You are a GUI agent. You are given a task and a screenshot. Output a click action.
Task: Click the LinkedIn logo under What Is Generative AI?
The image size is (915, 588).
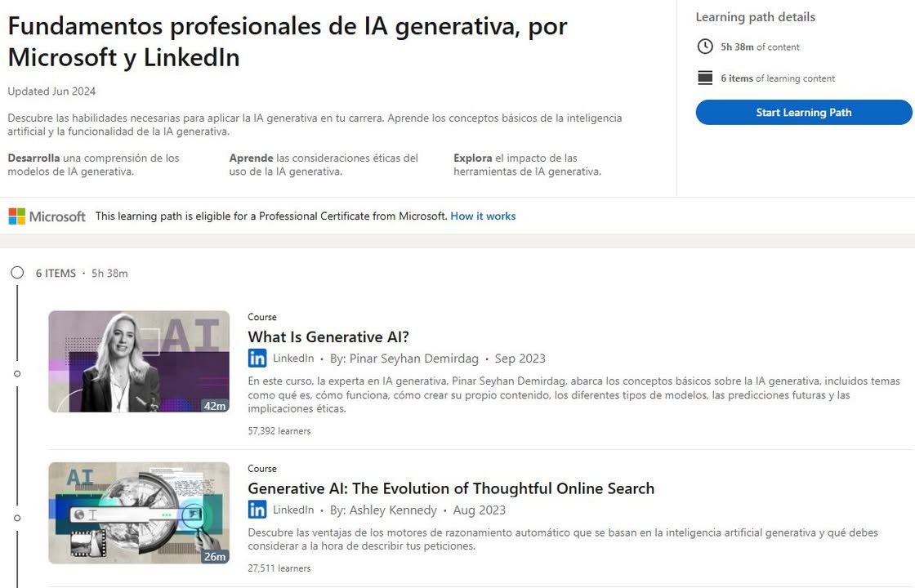pyautogui.click(x=257, y=359)
